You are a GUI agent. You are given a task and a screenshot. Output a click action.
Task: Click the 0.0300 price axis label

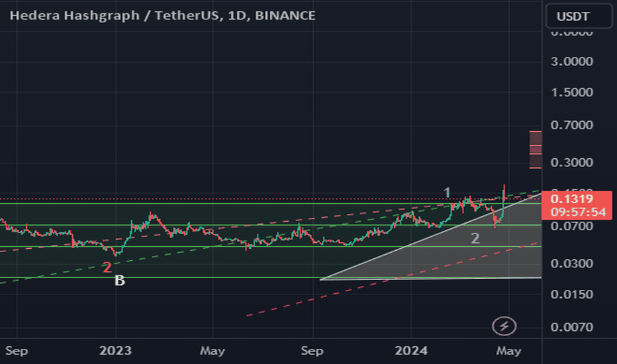tap(572, 263)
